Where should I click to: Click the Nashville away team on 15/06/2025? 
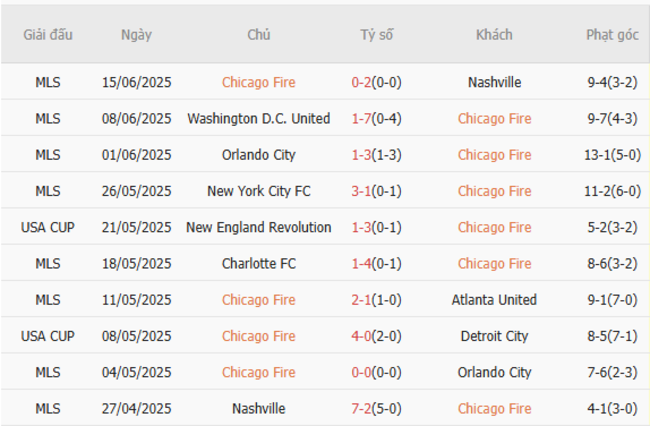click(494, 82)
